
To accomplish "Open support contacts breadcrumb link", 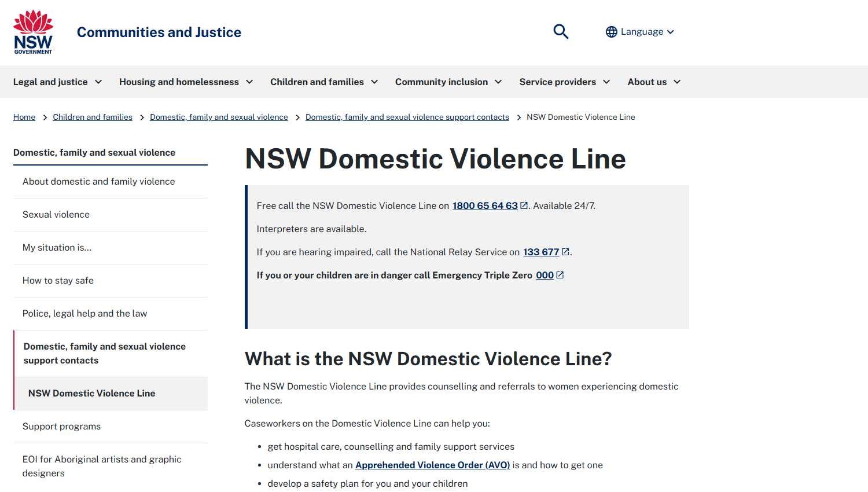I will pyautogui.click(x=407, y=117).
